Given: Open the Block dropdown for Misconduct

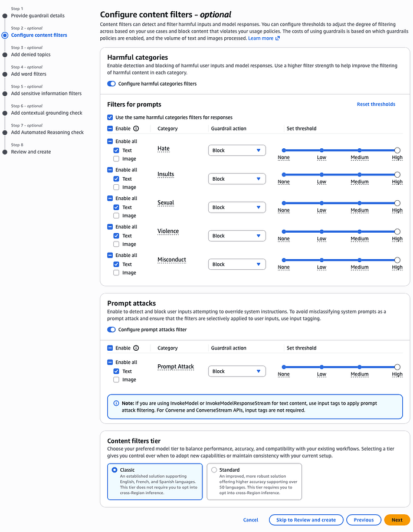Looking at the screenshot, I should click(x=237, y=264).
